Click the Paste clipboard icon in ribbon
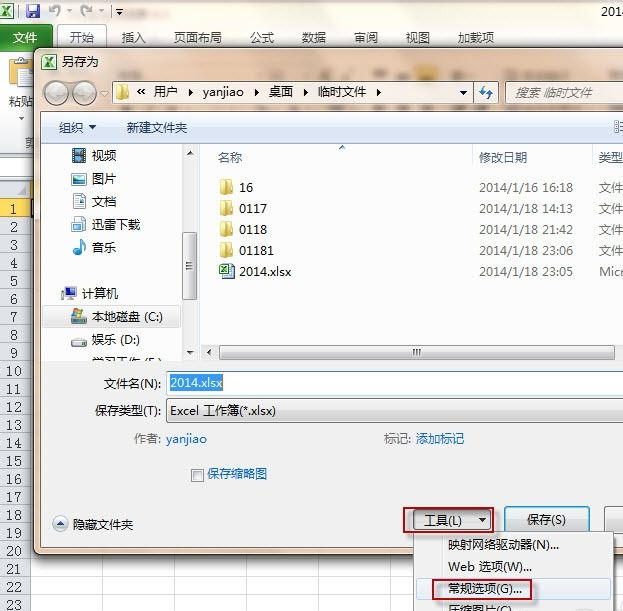 point(21,72)
